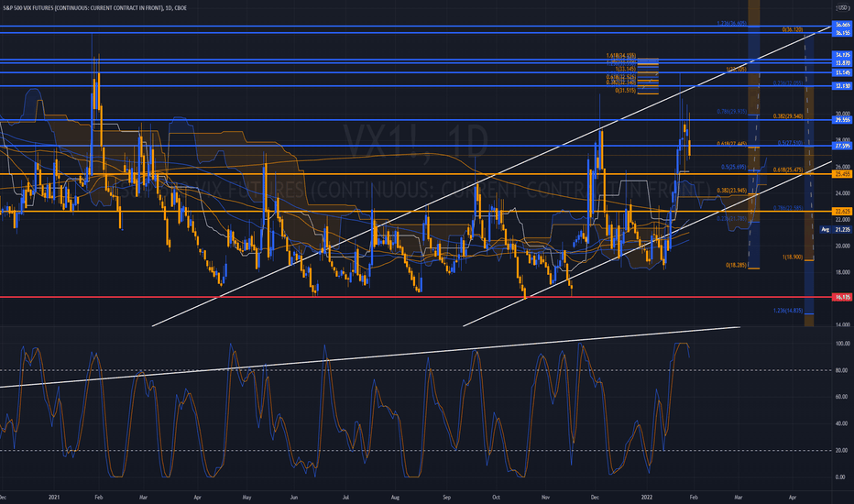
Task: Click the 0.786(29.935) Fibonacci label
Action: point(731,112)
